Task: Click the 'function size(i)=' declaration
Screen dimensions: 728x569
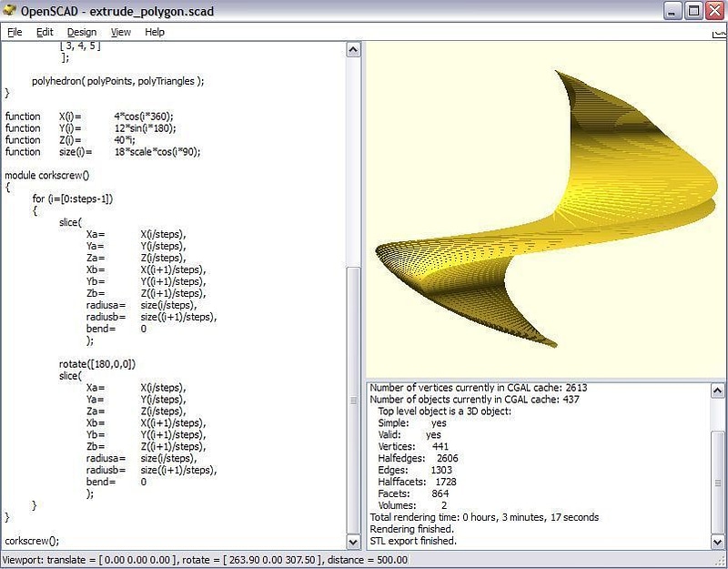Action: pos(48,152)
